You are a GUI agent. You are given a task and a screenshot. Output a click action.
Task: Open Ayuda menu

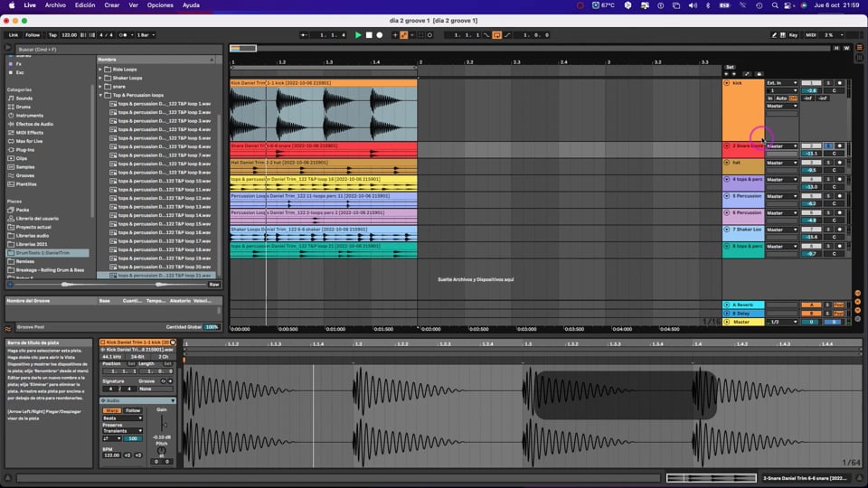191,5
